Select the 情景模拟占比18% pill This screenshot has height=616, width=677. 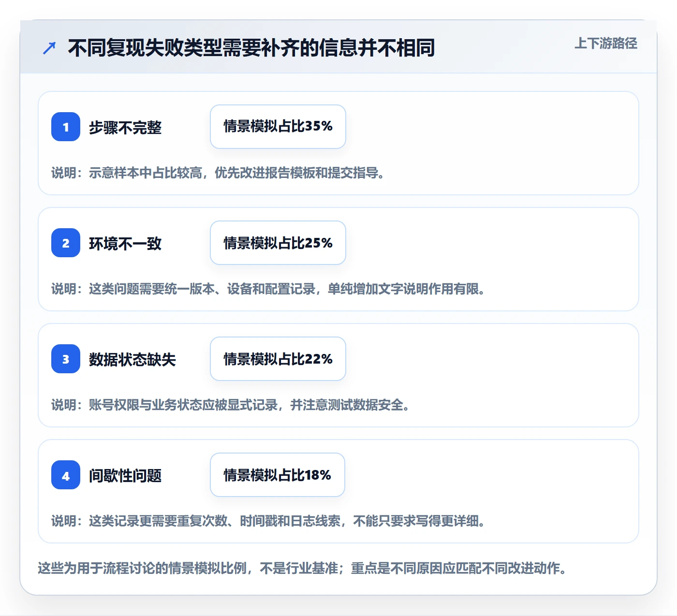[x=278, y=475]
